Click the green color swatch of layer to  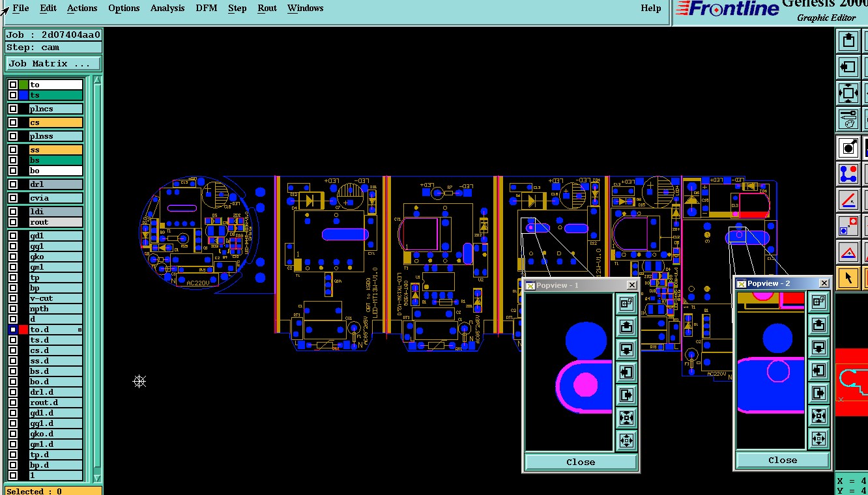23,85
